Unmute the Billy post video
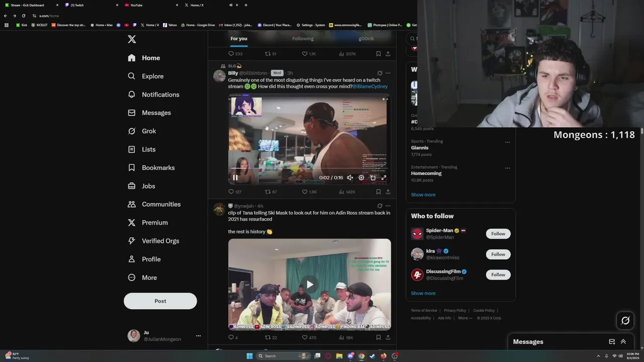Screen dimensions: 644x362 pos(350,177)
